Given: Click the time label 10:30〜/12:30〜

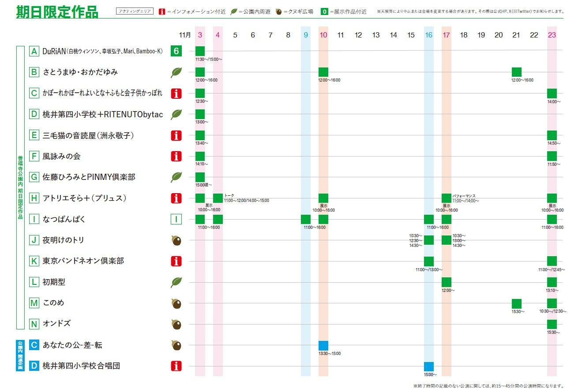Looking at the screenshot, I should pyautogui.click(x=553, y=311).
